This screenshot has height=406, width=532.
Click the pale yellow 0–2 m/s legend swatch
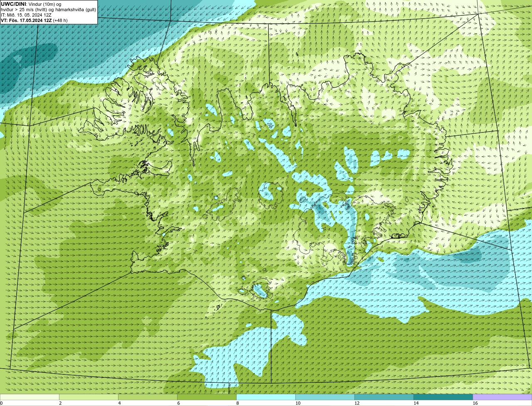[x=30, y=397]
